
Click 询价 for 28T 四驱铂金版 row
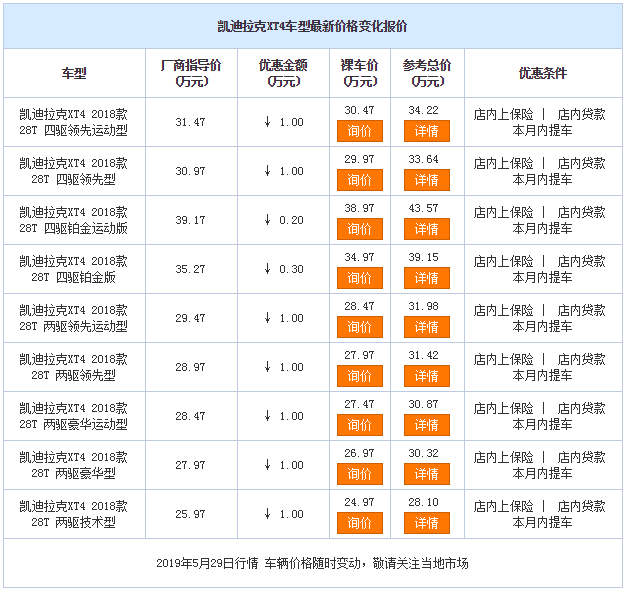coord(359,278)
